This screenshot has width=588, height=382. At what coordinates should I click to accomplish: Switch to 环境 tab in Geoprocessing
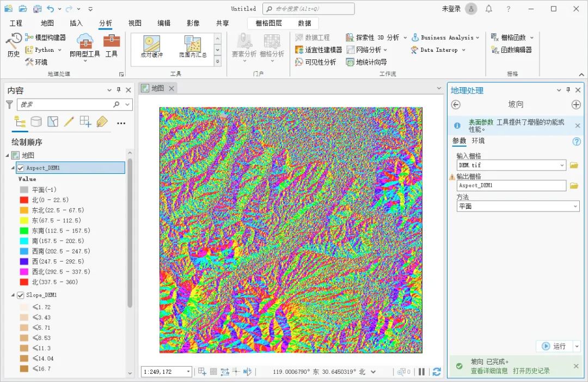pos(478,141)
